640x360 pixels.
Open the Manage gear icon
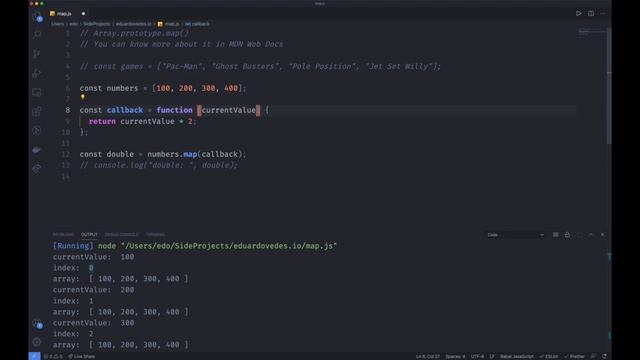coord(37,342)
